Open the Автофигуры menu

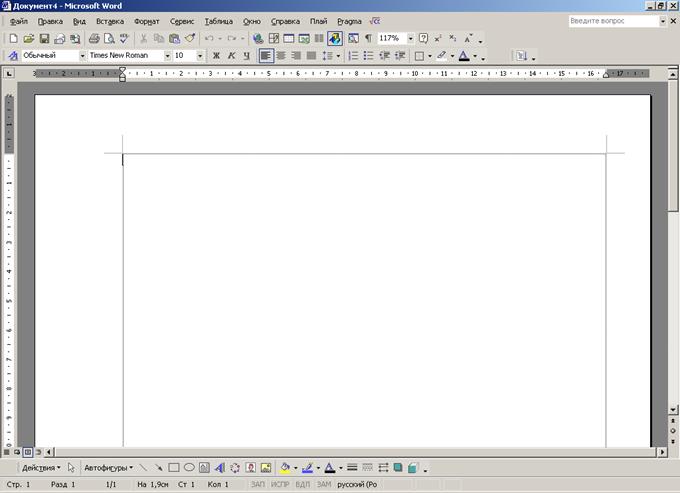coord(108,468)
